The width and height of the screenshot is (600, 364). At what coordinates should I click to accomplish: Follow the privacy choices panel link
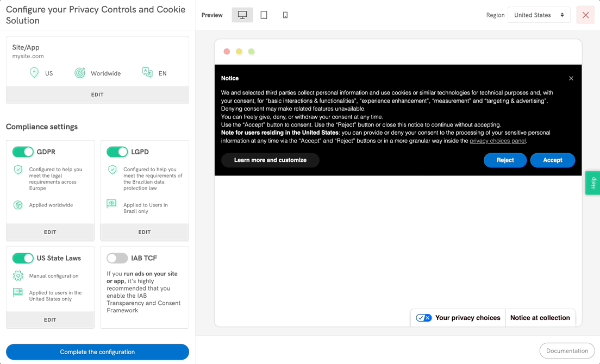[x=497, y=141]
